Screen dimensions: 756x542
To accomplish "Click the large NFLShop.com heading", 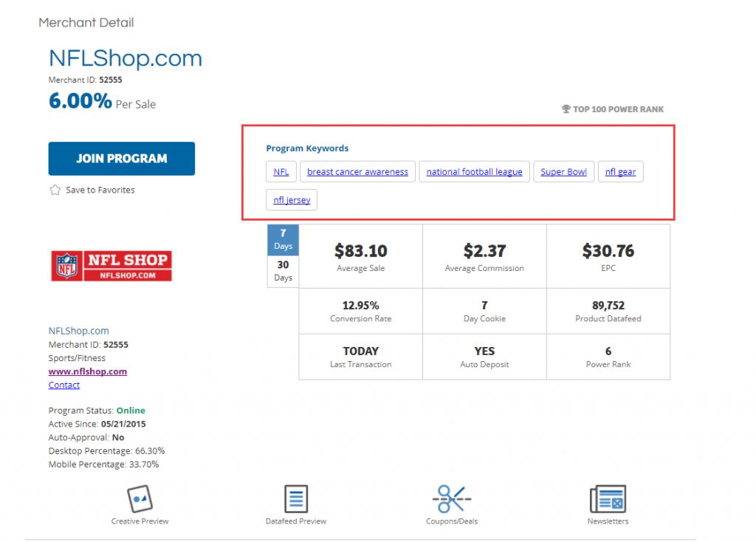I will click(x=126, y=58).
